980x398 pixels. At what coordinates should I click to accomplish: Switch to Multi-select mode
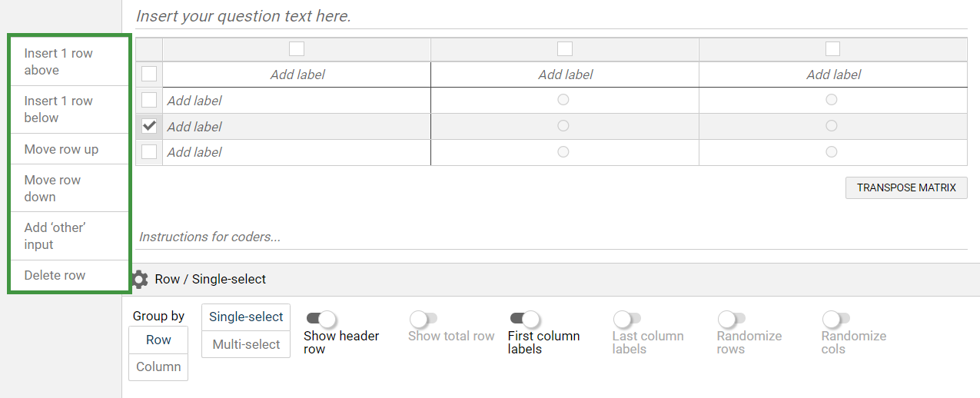[246, 344]
